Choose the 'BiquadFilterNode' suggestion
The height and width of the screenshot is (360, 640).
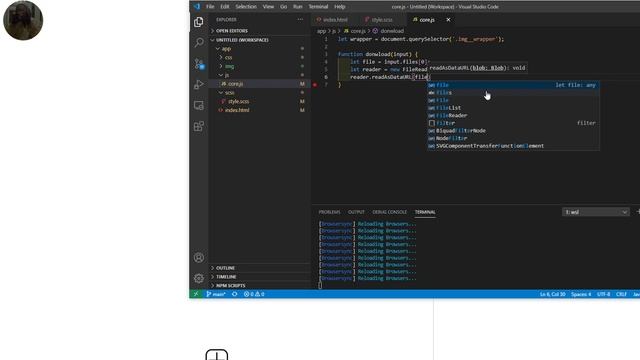coord(513,131)
